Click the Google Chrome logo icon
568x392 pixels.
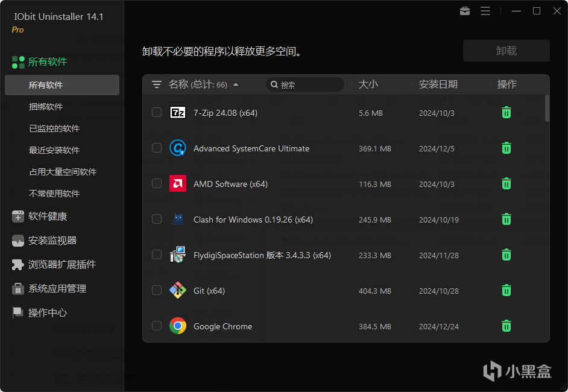point(178,326)
